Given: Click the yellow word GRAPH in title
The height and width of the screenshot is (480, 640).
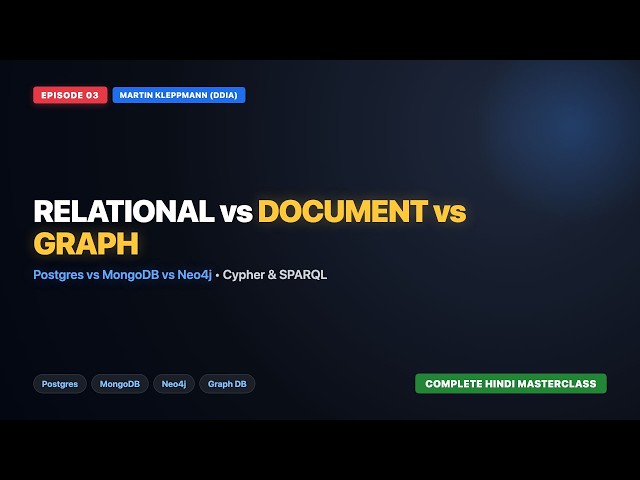Looking at the screenshot, I should coord(86,244).
